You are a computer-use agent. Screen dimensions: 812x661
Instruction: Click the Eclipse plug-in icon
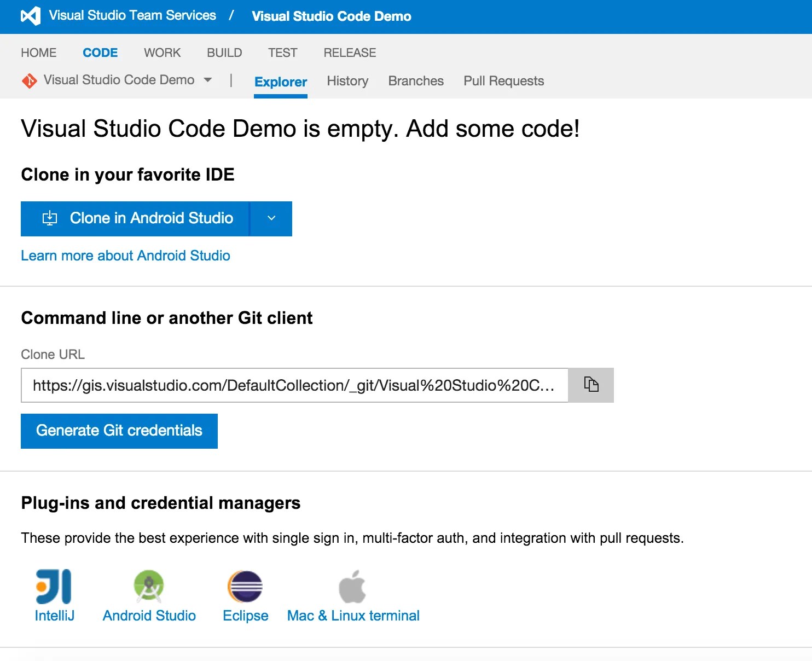click(245, 587)
